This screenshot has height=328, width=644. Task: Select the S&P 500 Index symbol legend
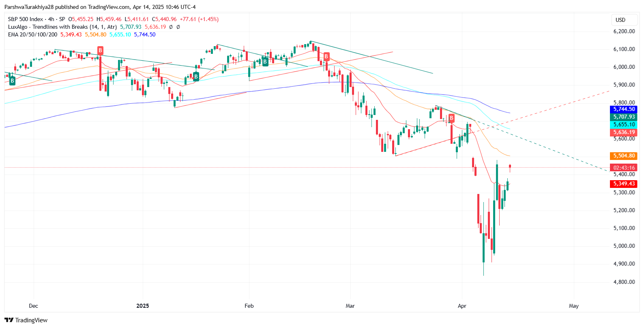click(x=36, y=19)
